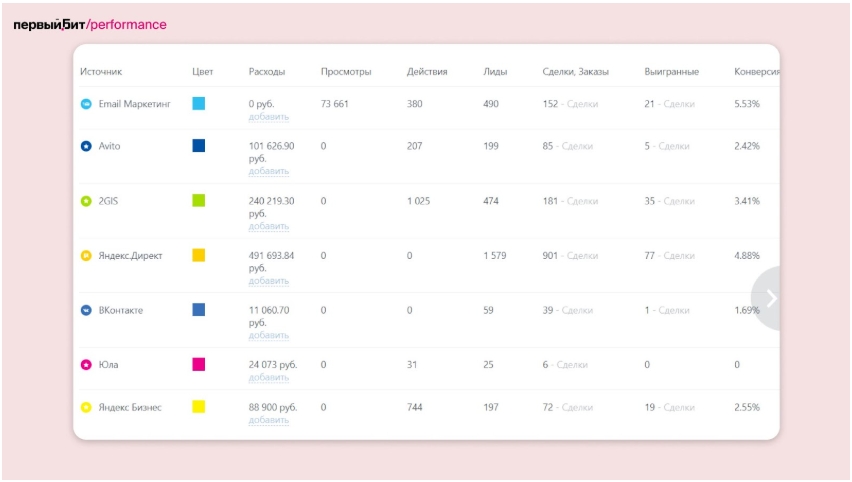Click the ВКонтакте source icon
The height and width of the screenshot is (482, 852).
tap(86, 311)
